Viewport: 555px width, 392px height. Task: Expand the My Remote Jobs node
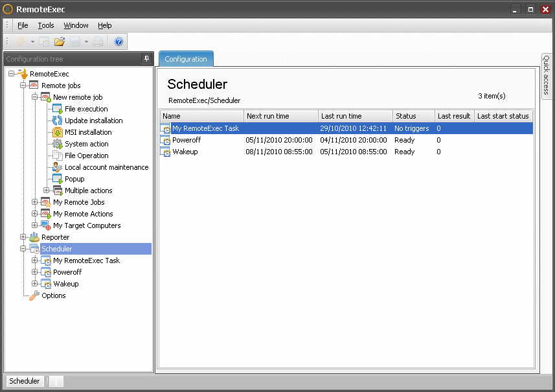[x=35, y=202]
